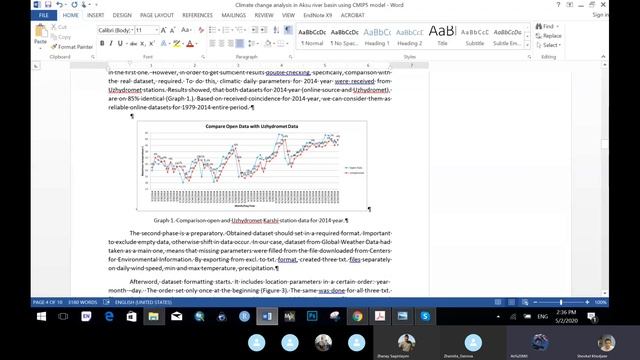
Task: Switch to the EndNote X9 tab
Action: click(318, 15)
